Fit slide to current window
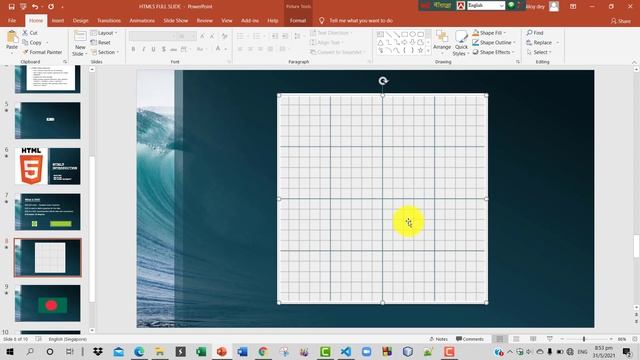The image size is (640, 360). 634,339
